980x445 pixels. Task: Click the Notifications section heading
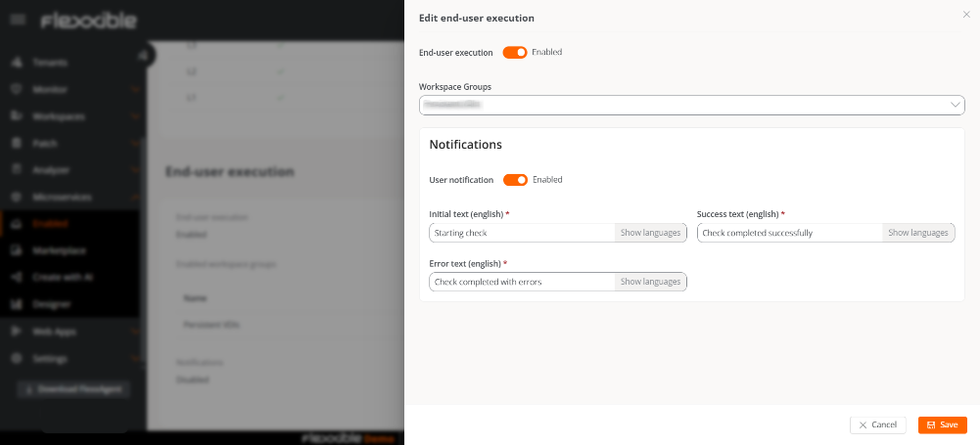pyautogui.click(x=466, y=145)
